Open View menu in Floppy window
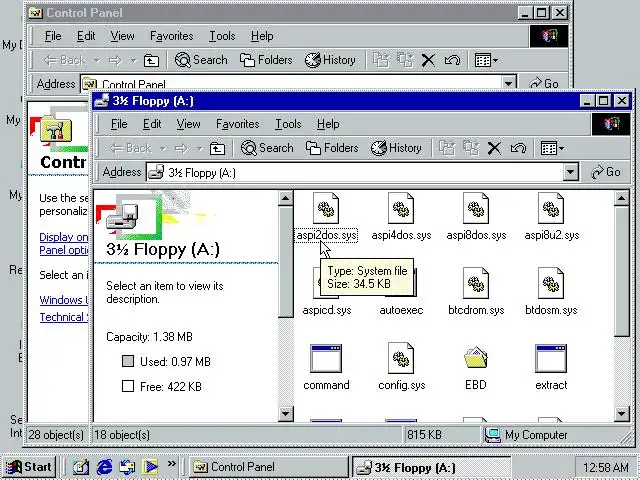 click(188, 124)
